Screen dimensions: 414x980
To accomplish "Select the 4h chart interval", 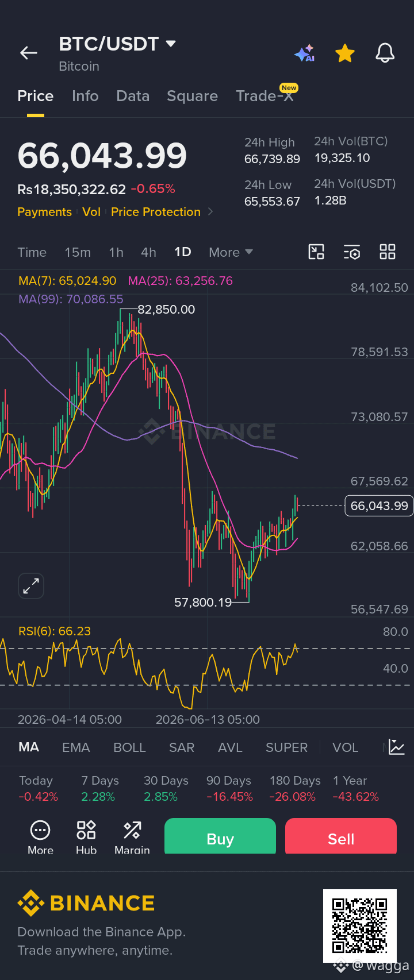I will [148, 252].
